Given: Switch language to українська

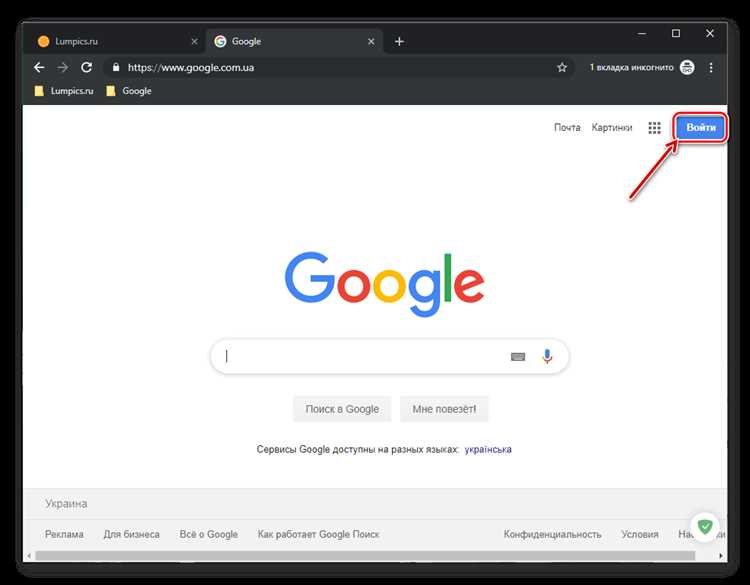Looking at the screenshot, I should point(488,449).
